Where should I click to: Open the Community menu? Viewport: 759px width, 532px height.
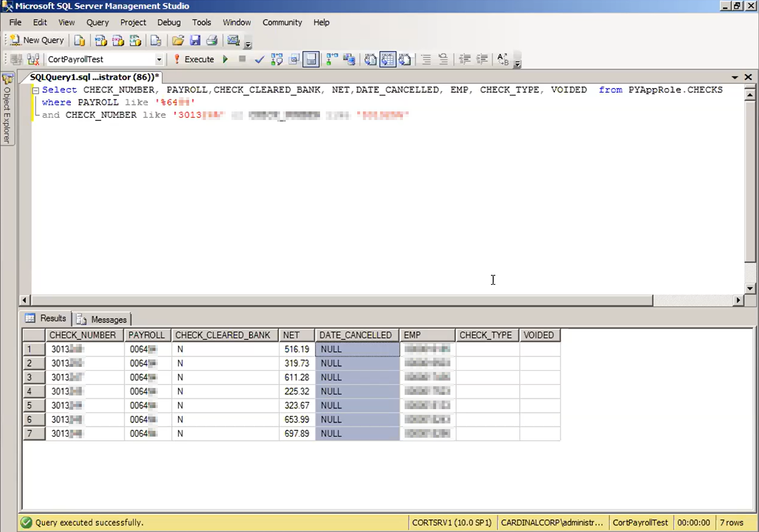(282, 22)
